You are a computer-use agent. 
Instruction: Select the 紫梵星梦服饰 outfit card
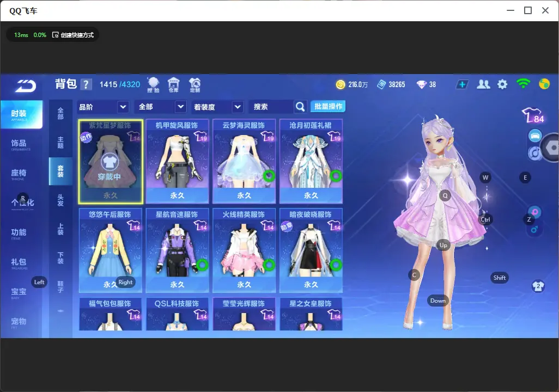pos(111,162)
